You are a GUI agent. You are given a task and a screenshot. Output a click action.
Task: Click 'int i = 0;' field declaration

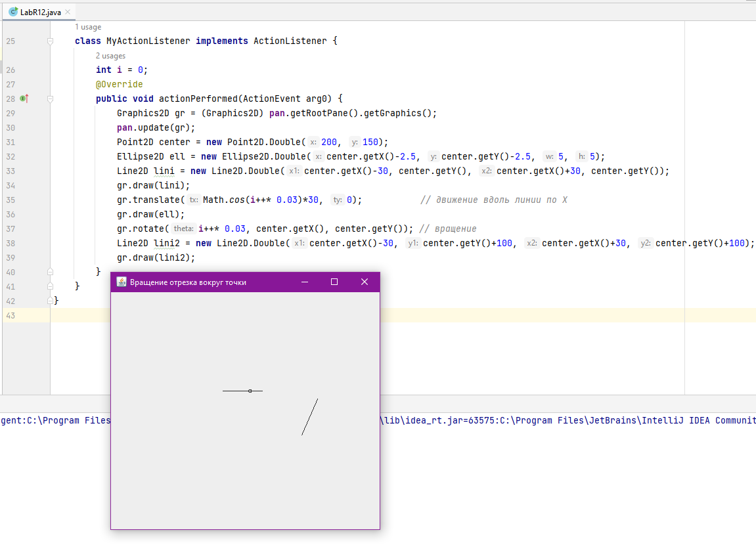[x=122, y=70]
